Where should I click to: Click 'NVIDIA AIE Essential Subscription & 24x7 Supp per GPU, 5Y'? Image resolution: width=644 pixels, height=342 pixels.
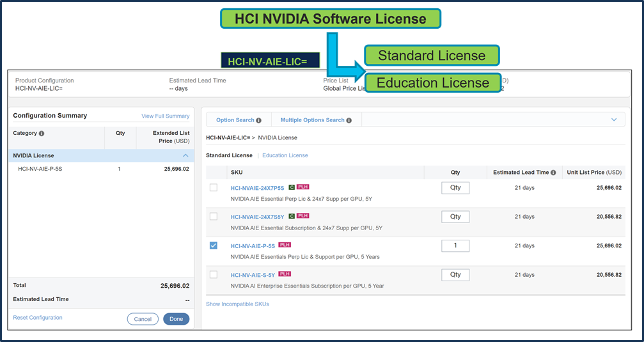(x=306, y=228)
